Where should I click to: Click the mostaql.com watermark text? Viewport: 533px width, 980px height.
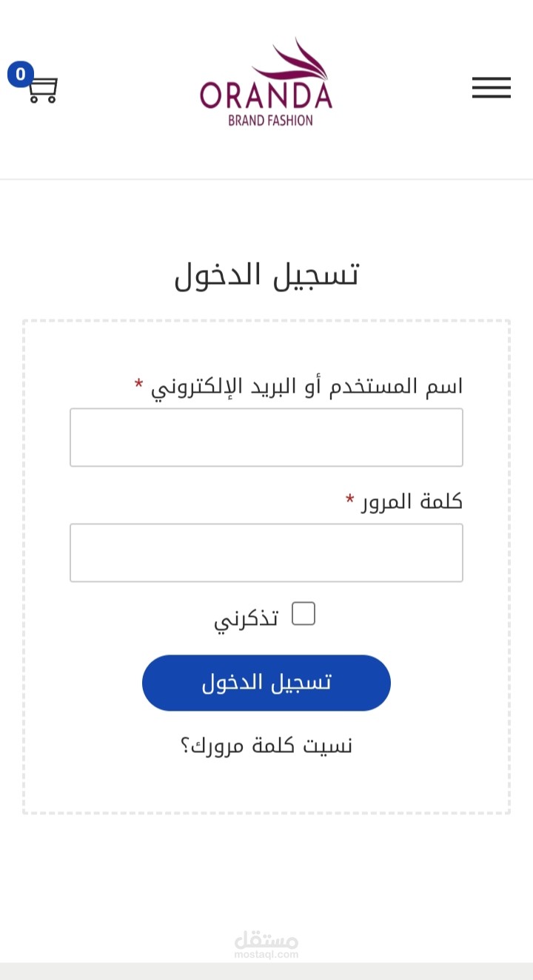(266, 954)
